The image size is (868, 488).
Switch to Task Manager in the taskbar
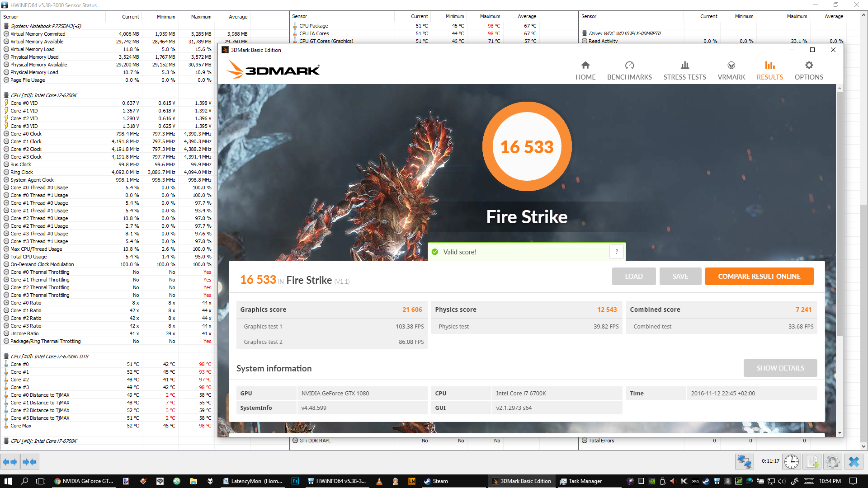589,481
